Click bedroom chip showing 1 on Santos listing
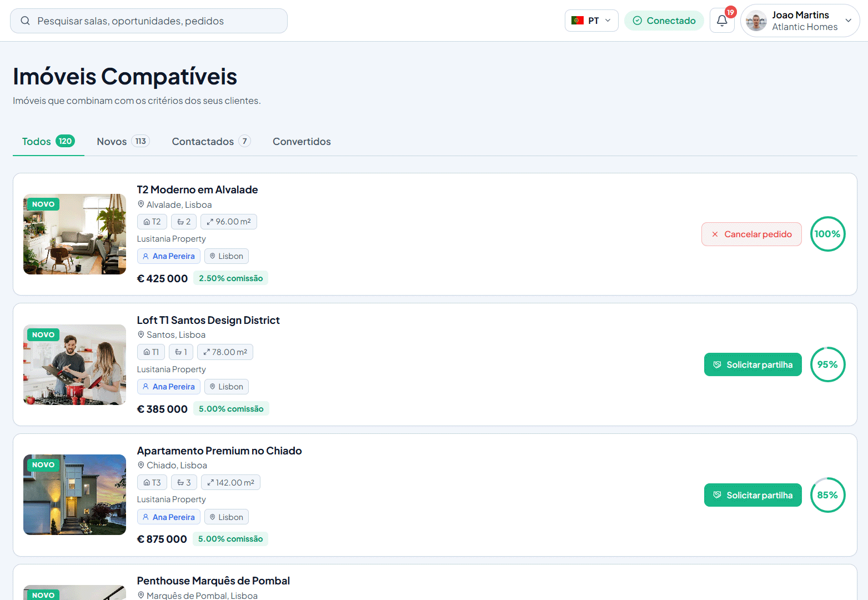 (x=181, y=352)
